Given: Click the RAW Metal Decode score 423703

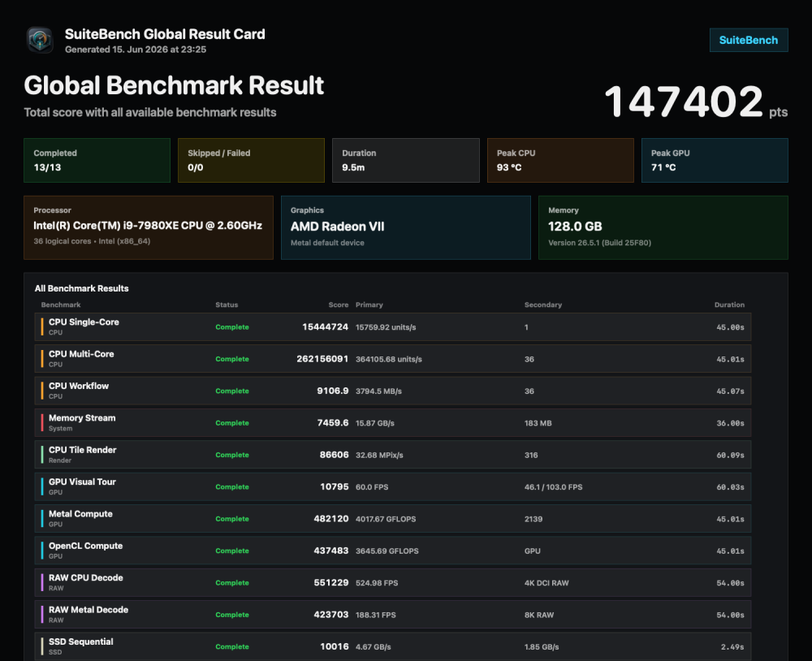Looking at the screenshot, I should [x=331, y=615].
